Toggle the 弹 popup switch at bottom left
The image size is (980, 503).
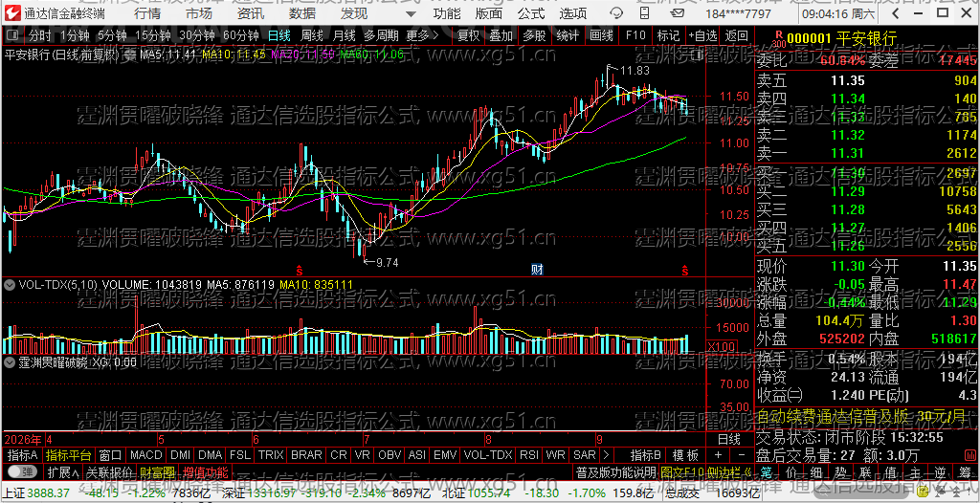click(21, 470)
